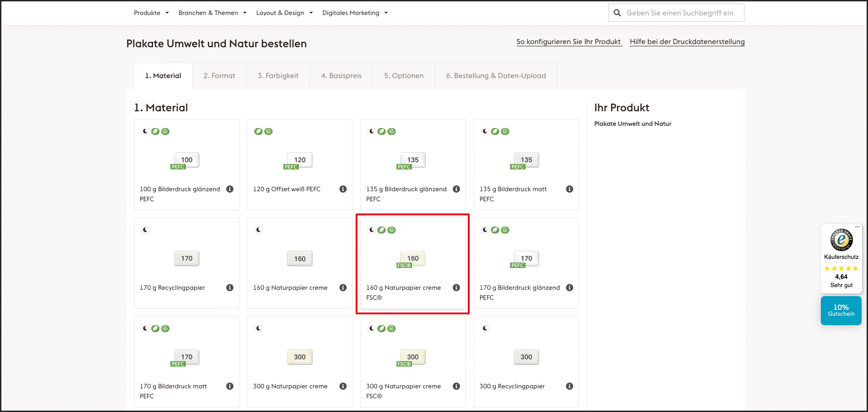This screenshot has width=868, height=412.
Task: Click 'Hilfe bei der Druckdatenerstellung' link
Action: click(687, 42)
